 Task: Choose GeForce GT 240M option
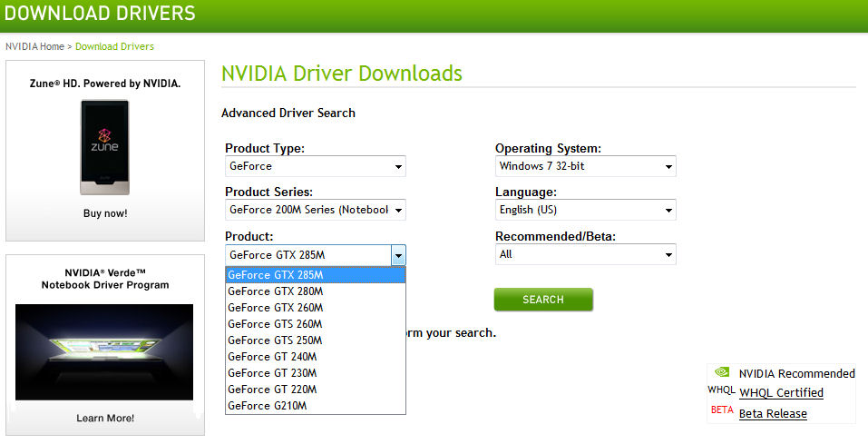point(316,357)
